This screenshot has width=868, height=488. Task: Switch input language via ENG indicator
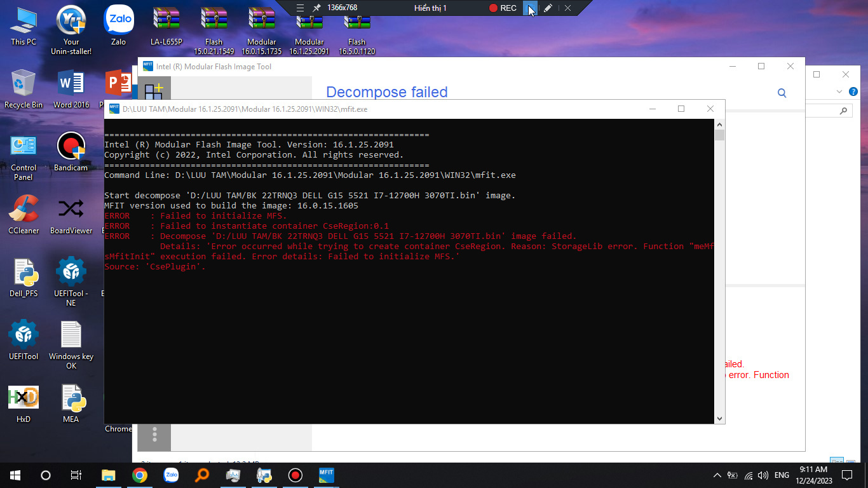coord(782,475)
